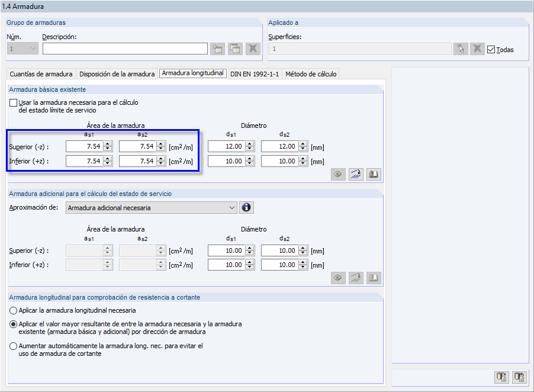Image resolution: width=534 pixels, height=392 pixels.
Task: Decrease basic Inferior ds2 diameter
Action: point(303,164)
